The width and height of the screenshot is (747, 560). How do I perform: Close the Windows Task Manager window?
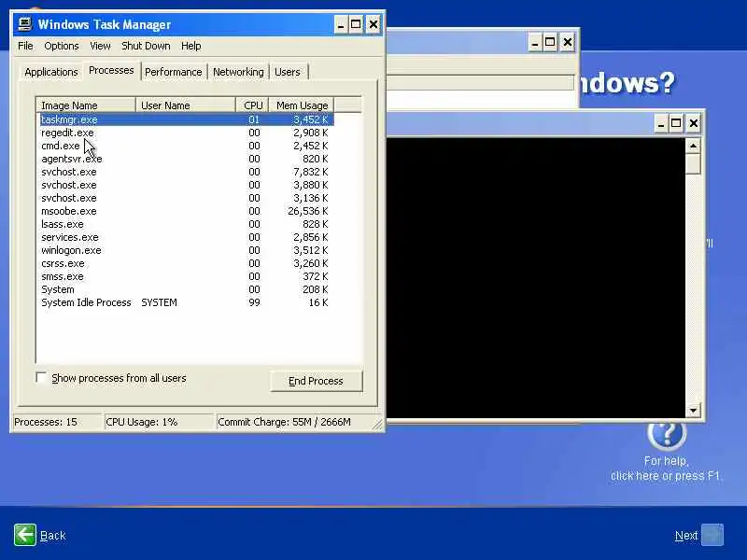[x=373, y=24]
